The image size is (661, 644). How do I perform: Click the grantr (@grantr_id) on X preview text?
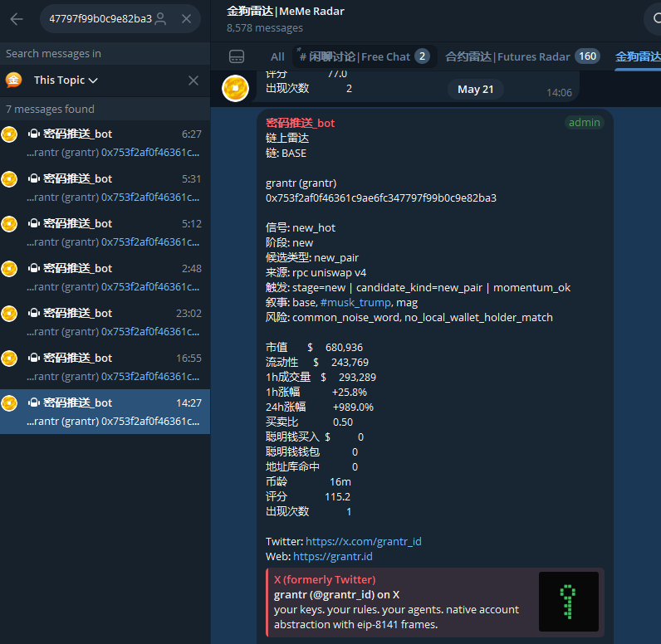pos(336,595)
